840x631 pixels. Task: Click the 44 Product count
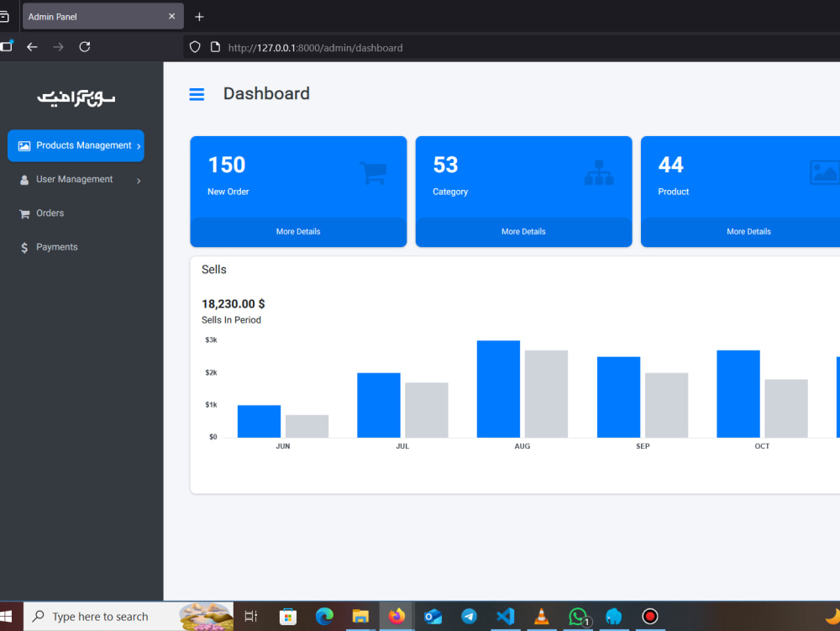coord(670,165)
